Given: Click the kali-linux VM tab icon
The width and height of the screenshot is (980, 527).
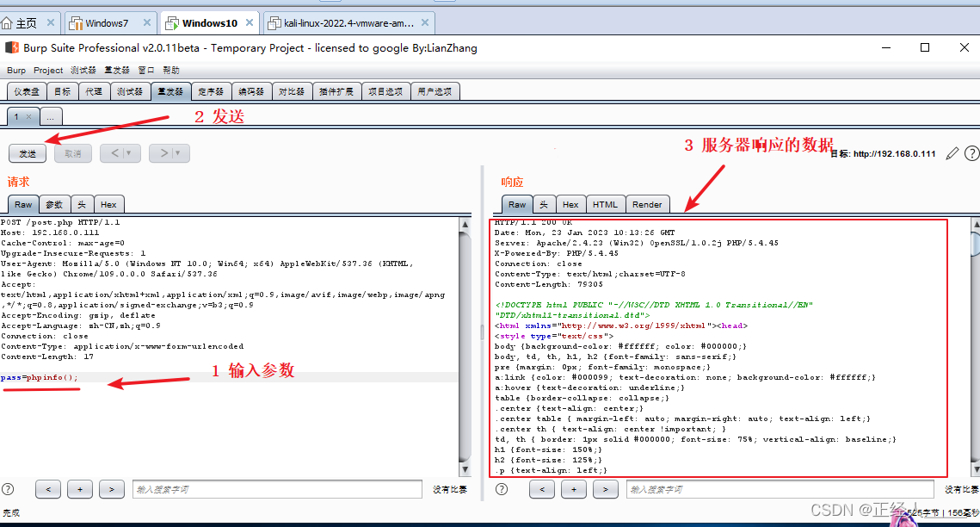Looking at the screenshot, I should click(274, 23).
